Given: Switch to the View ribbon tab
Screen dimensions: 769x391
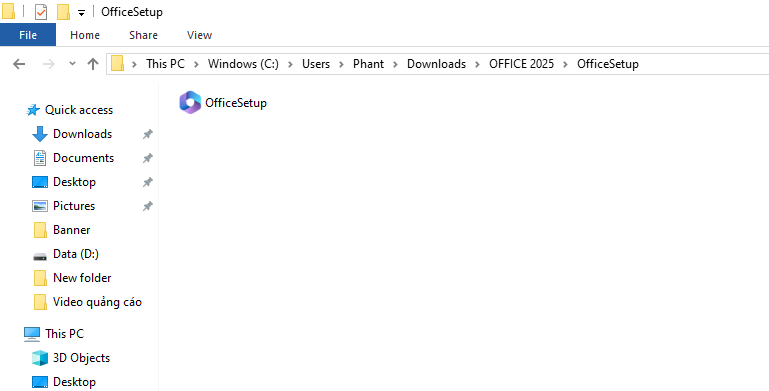Looking at the screenshot, I should [200, 35].
